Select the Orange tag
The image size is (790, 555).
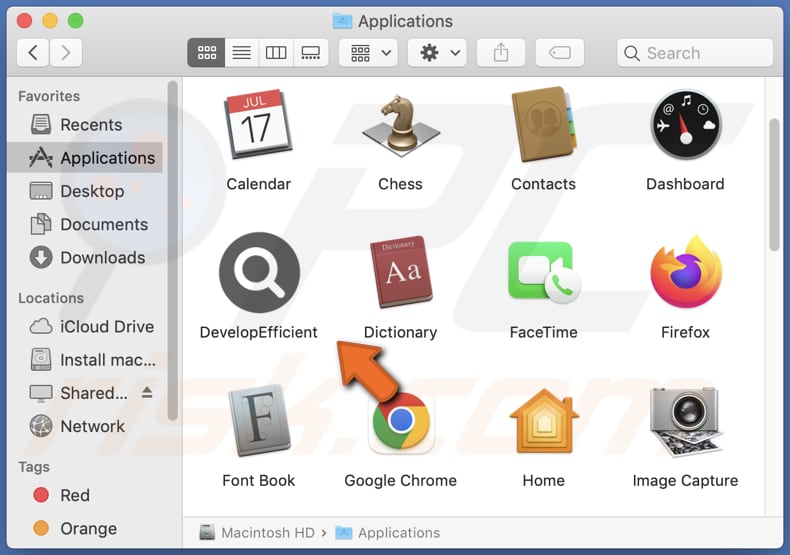pos(85,528)
